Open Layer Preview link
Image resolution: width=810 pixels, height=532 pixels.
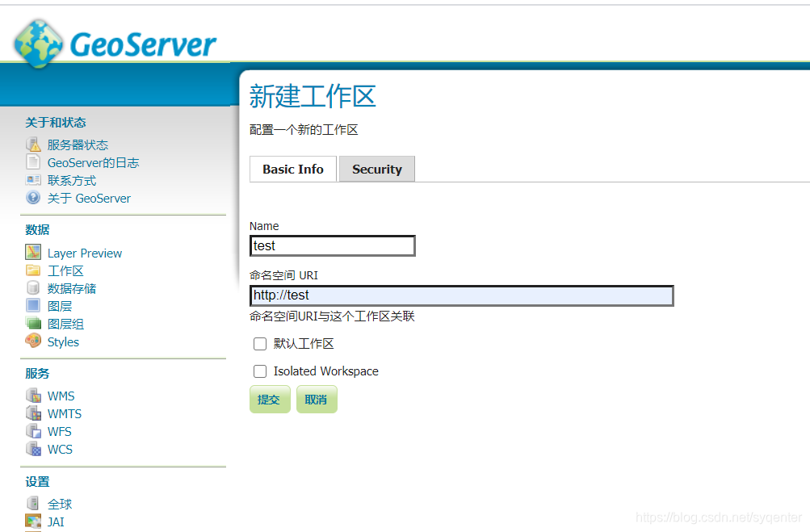(85, 253)
